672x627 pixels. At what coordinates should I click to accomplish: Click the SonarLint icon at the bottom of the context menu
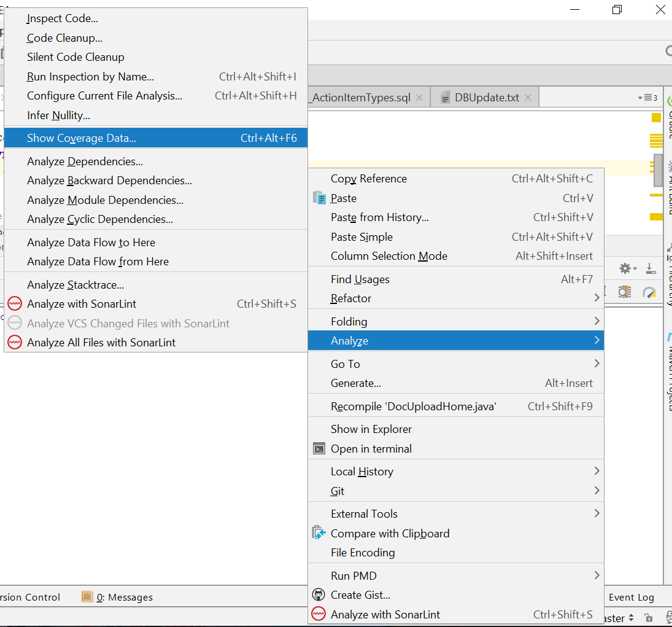point(319,614)
